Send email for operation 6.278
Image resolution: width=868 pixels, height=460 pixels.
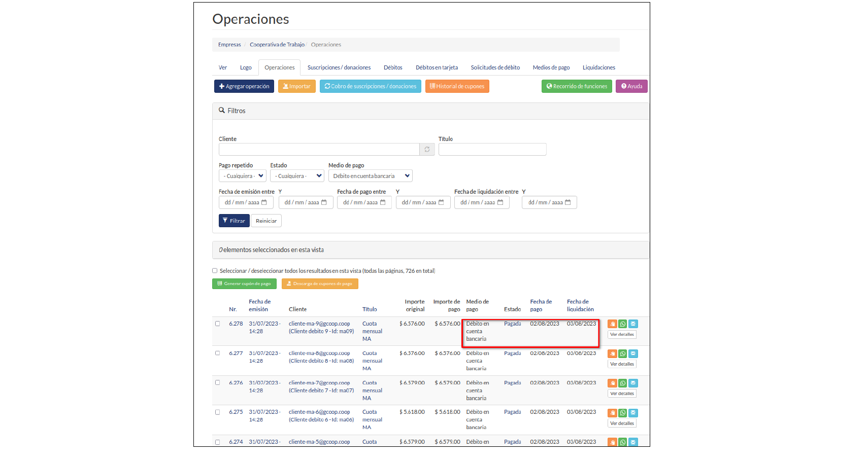pyautogui.click(x=633, y=324)
